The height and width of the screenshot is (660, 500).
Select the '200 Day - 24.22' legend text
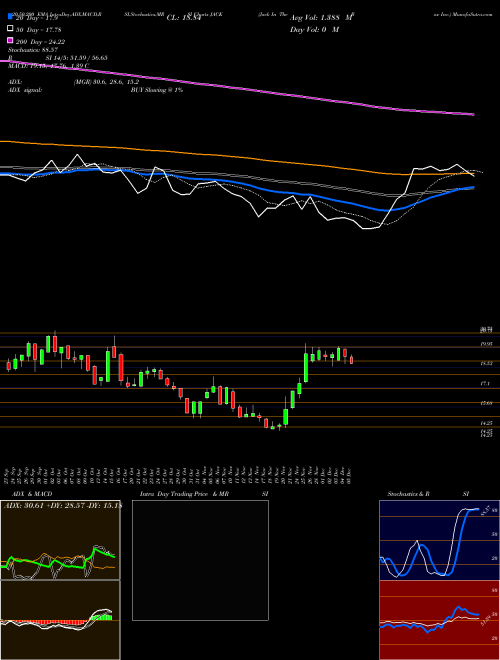41,41
